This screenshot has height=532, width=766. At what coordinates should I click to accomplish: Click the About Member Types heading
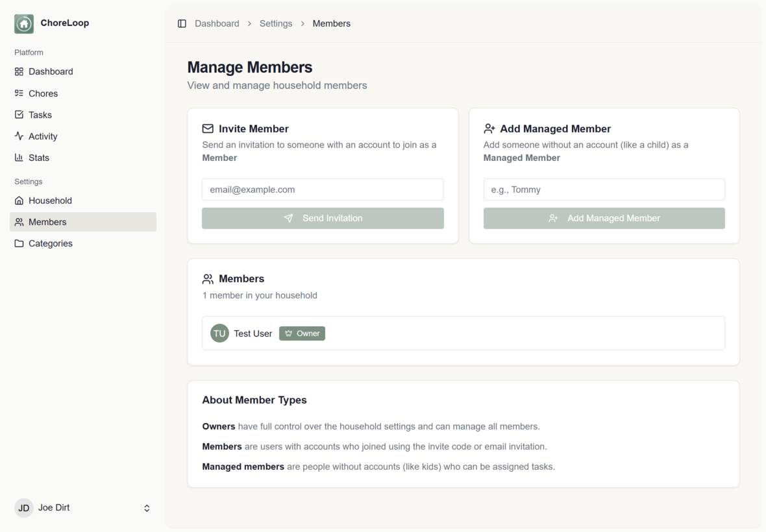point(254,400)
